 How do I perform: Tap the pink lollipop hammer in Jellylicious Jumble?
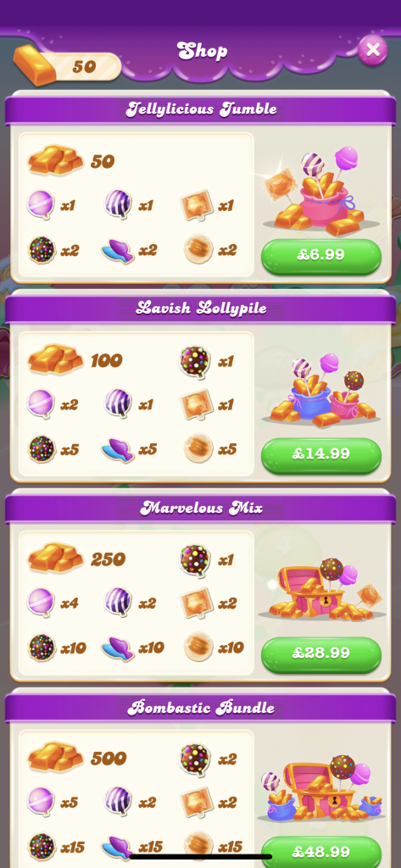41,205
